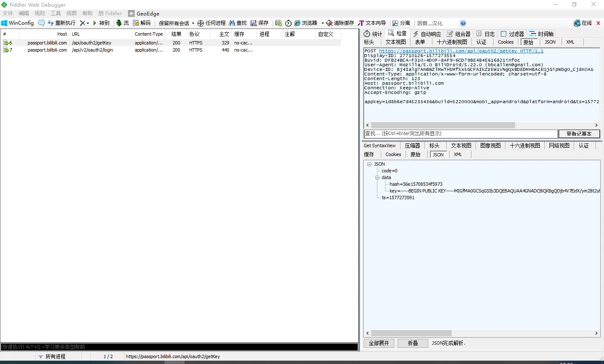Switch to the 日志 Log tab

[486, 34]
